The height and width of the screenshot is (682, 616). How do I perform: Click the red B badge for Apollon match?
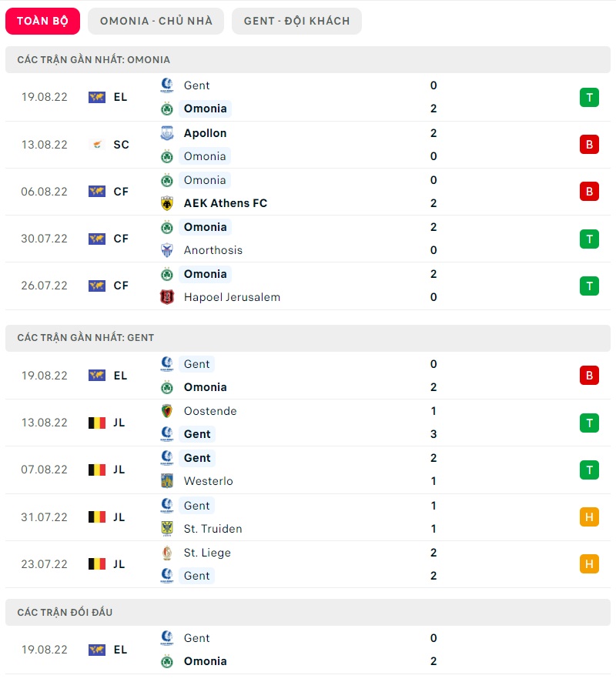(x=589, y=145)
